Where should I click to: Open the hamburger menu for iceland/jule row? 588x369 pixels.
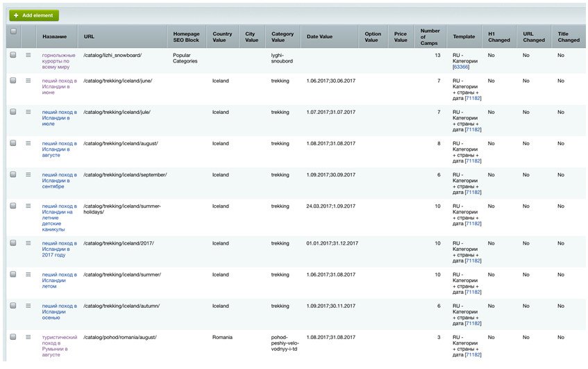28,112
